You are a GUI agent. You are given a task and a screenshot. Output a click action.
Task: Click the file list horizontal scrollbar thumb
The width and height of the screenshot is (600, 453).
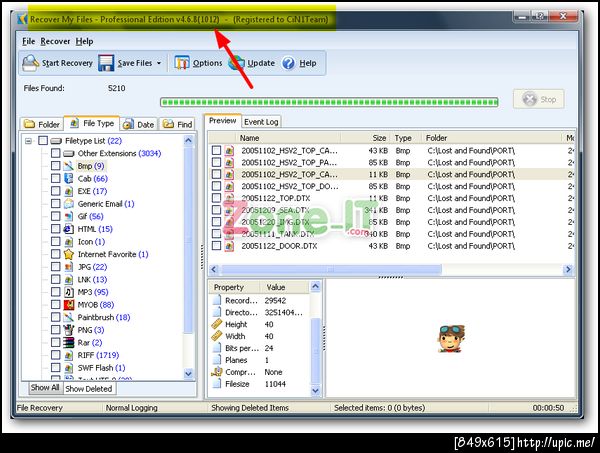(x=331, y=269)
